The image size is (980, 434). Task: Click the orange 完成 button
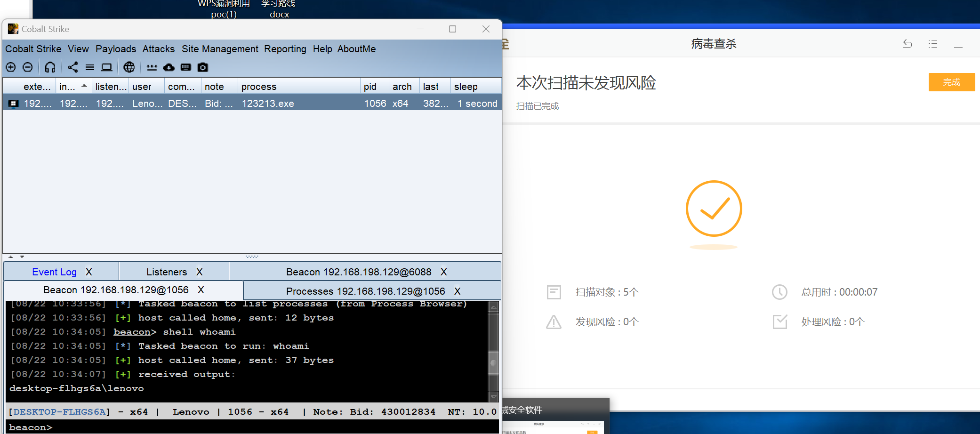952,82
